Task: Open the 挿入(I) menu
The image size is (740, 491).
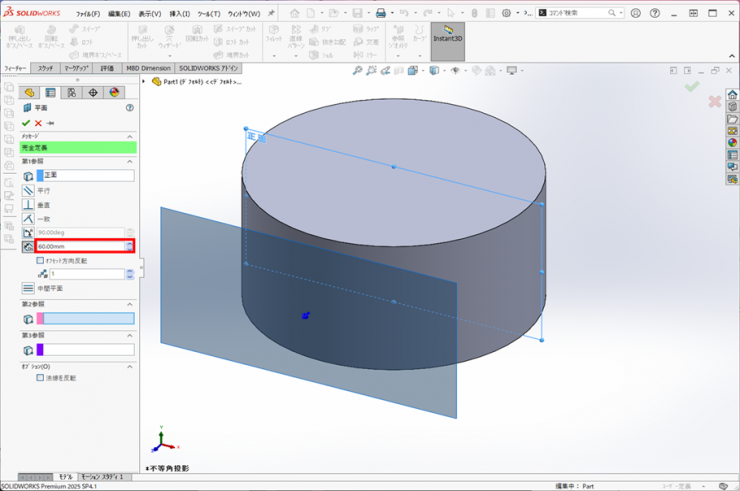Action: click(x=180, y=14)
